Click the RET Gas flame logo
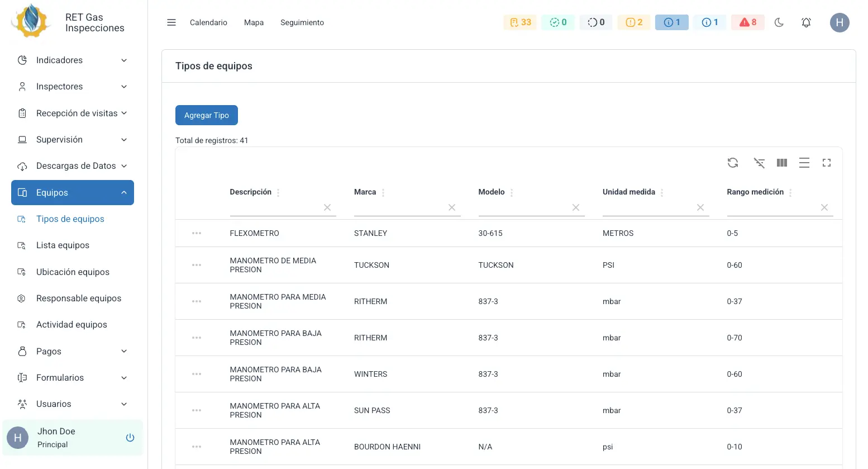 pos(31,21)
